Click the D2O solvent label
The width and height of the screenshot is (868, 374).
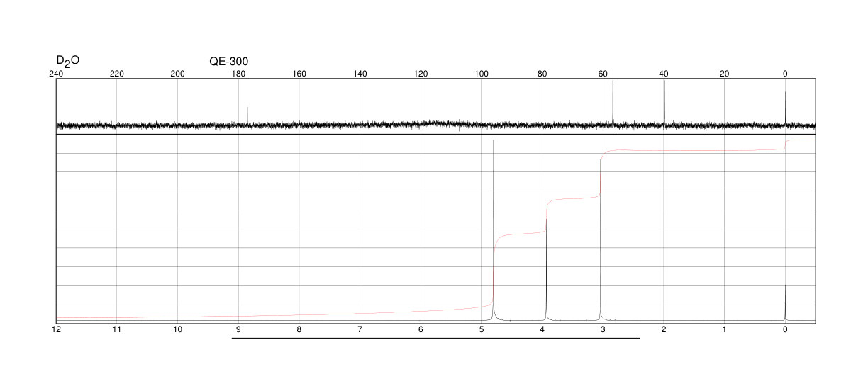[67, 61]
